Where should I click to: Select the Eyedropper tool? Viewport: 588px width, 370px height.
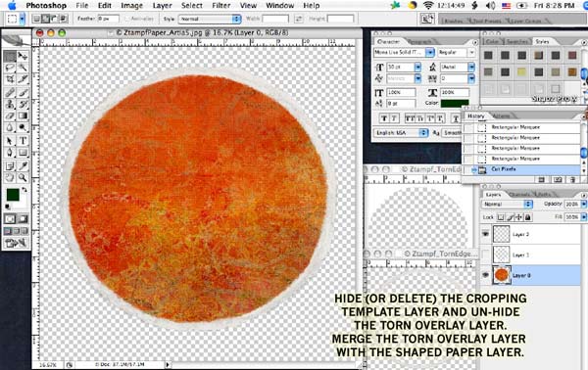click(23, 165)
